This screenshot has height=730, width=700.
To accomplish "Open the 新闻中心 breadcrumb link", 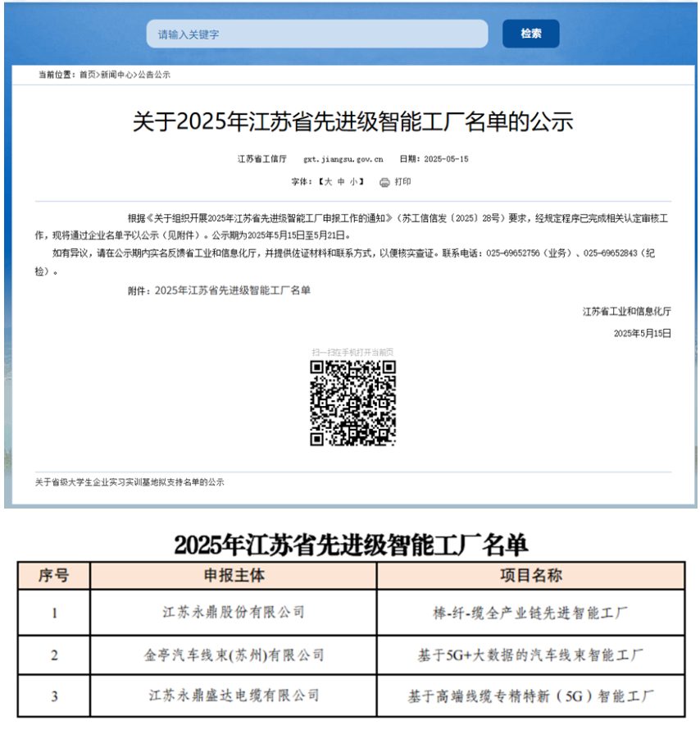I will [x=116, y=75].
